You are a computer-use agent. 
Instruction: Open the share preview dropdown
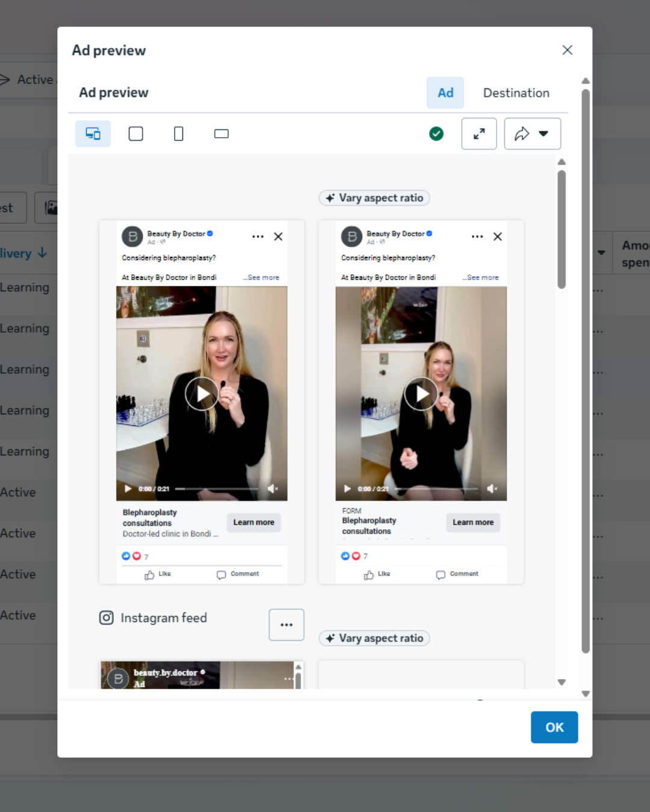point(533,134)
